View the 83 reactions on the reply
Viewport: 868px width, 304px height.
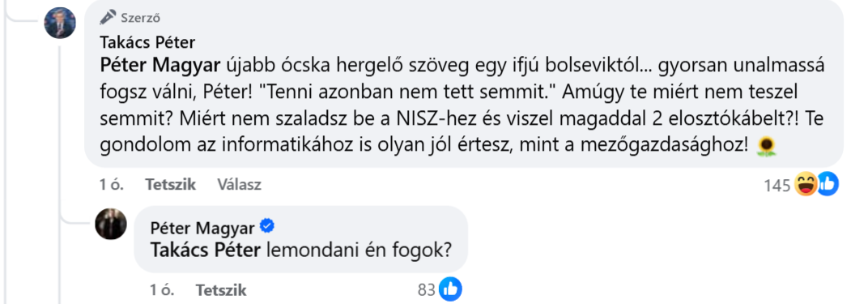click(x=427, y=291)
